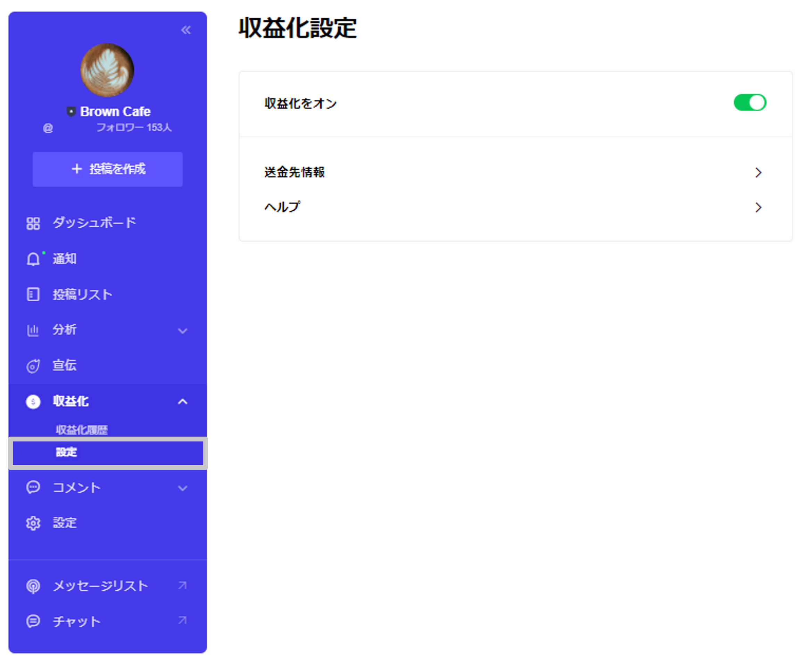
Task: Click the notification bell icon
Action: [x=33, y=259]
